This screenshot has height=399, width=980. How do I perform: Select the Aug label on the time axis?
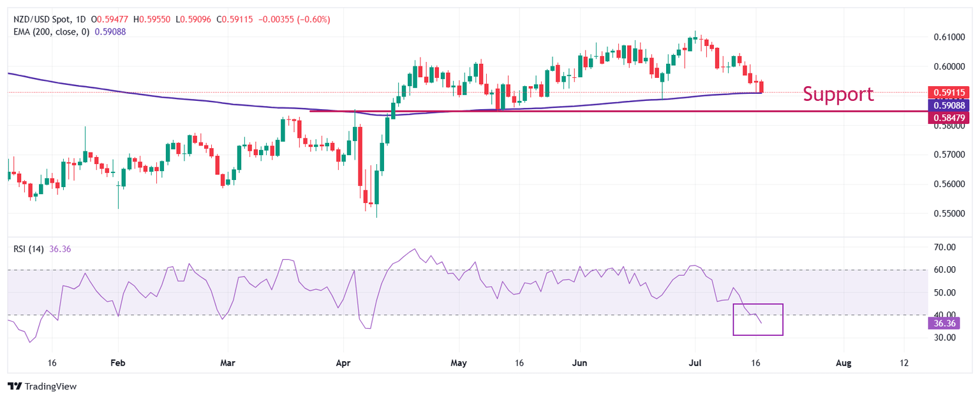click(843, 363)
